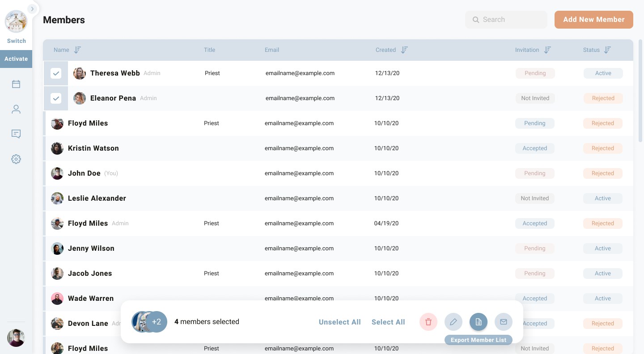Click Devon Lane's avatar photo
644x354 pixels.
pos(57,324)
